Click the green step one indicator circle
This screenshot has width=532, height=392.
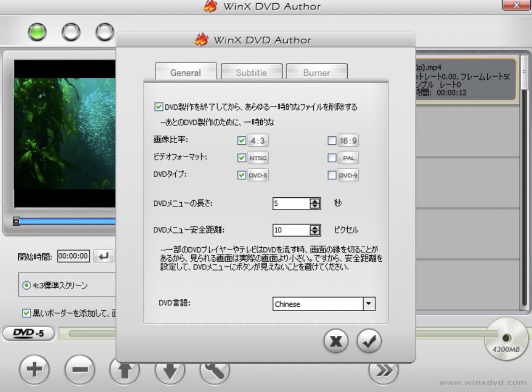(37, 32)
